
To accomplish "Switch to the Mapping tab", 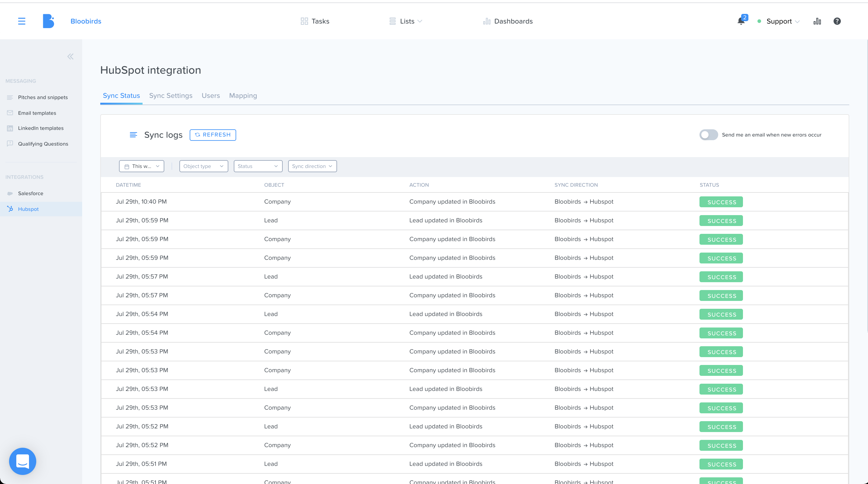I will (243, 96).
